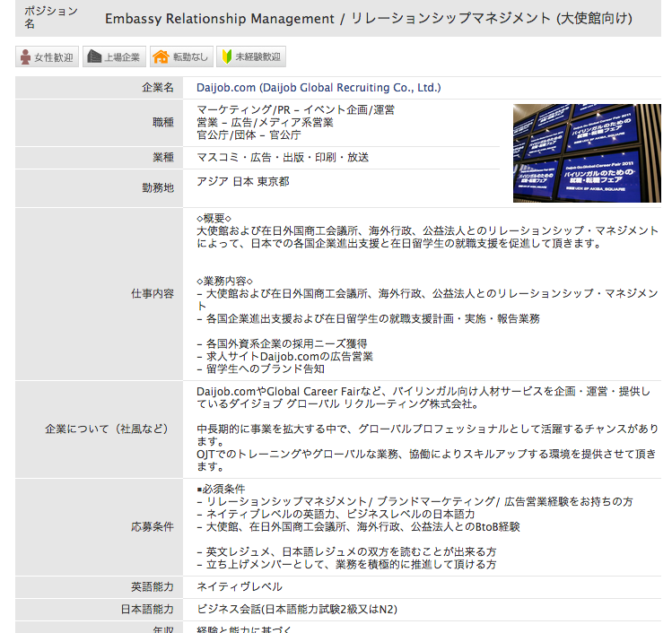Click 英文レジュメ、日本語レジュメ requirement line
This screenshot has height=633, width=672.
346,551
